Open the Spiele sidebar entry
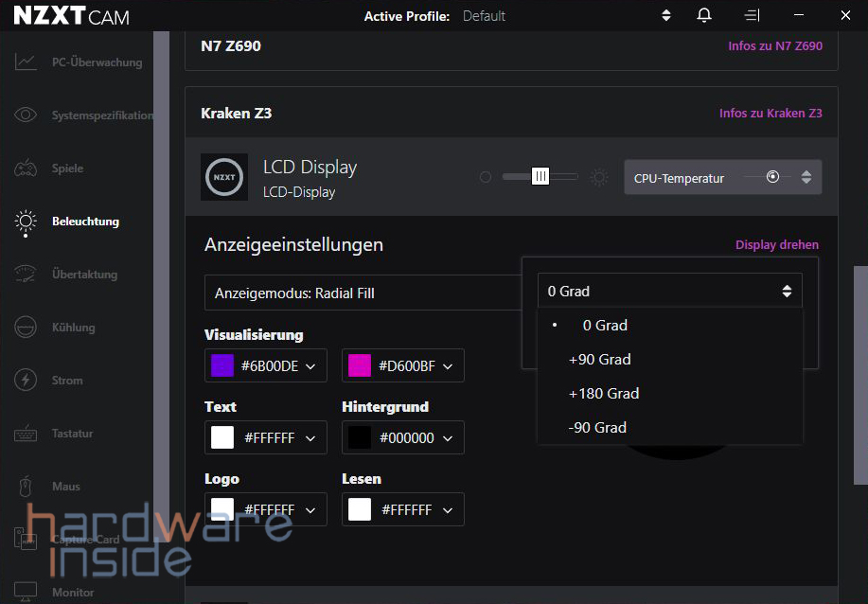Viewport: 868px width, 604px height. click(x=67, y=169)
